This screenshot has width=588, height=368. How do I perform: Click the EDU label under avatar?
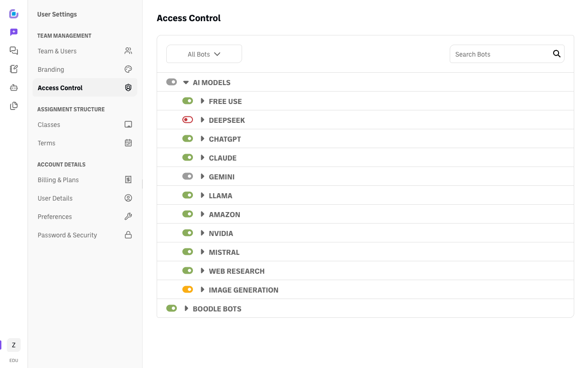14,360
